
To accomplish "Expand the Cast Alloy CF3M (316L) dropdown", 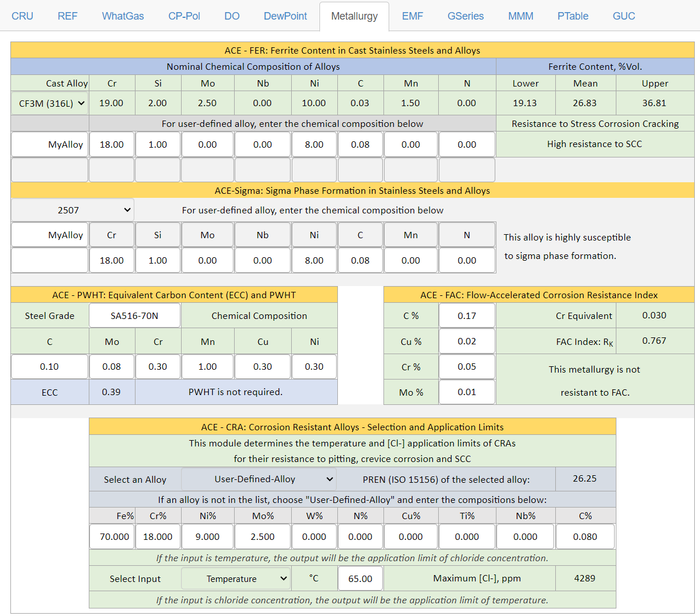I will click(x=50, y=103).
